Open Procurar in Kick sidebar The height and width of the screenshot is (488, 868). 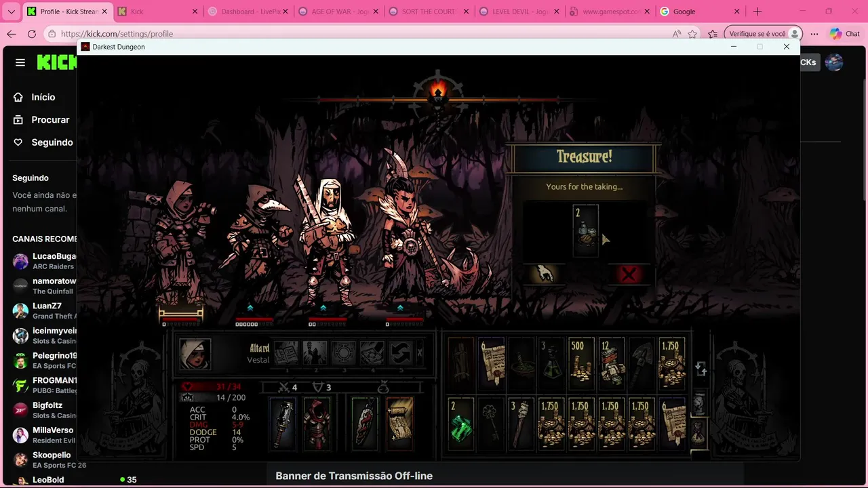[x=41, y=119]
